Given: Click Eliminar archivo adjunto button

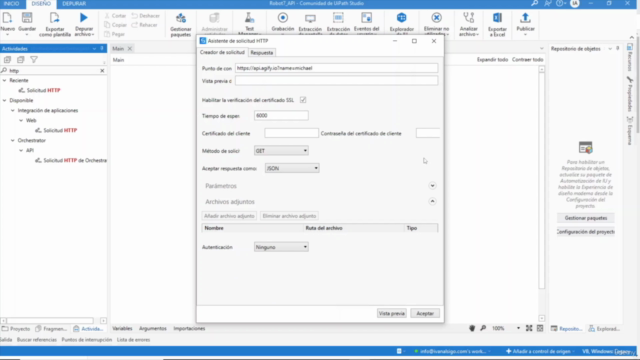Looking at the screenshot, I should (289, 216).
